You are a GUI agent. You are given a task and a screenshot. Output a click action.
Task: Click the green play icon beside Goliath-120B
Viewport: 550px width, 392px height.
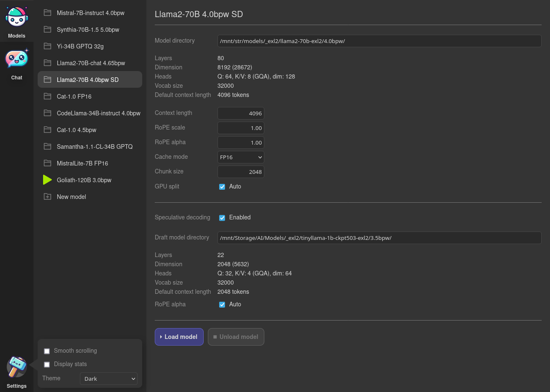click(x=47, y=180)
